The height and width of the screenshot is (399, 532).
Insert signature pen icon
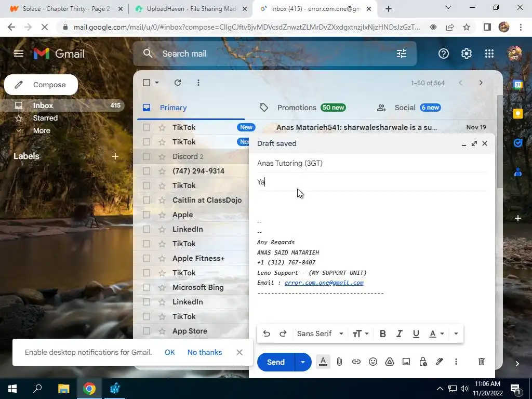click(440, 362)
